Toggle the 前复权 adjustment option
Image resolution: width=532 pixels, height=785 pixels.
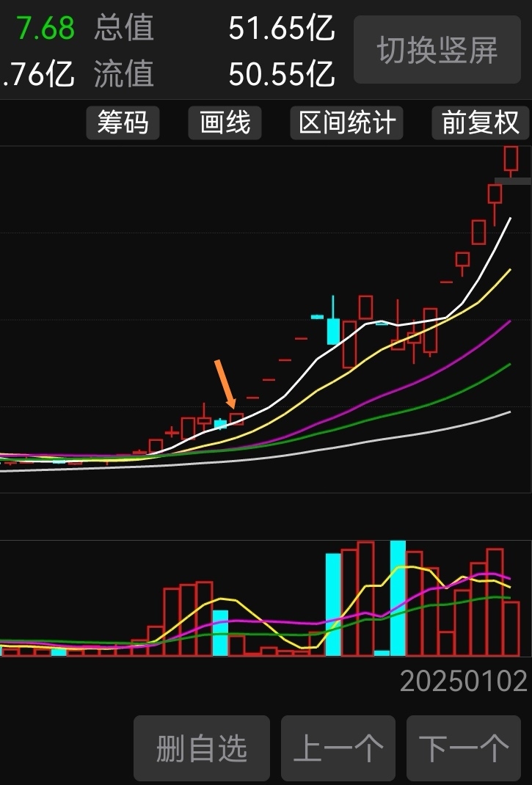coord(480,123)
